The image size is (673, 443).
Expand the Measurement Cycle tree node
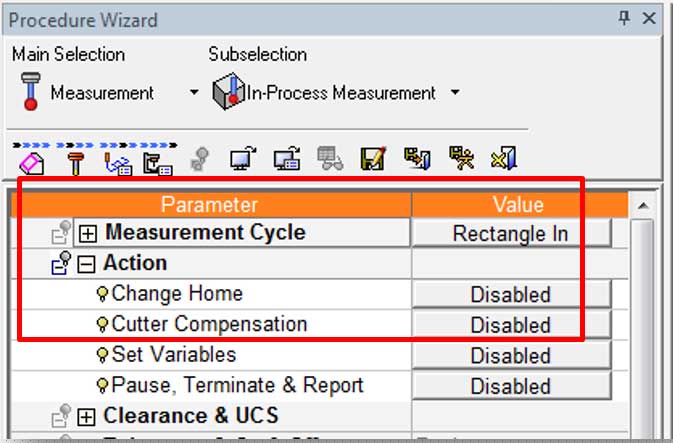(88, 233)
